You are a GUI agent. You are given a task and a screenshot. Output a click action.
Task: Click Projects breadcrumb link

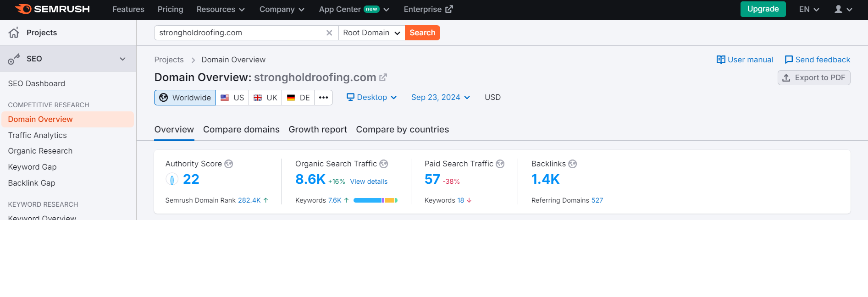point(169,60)
